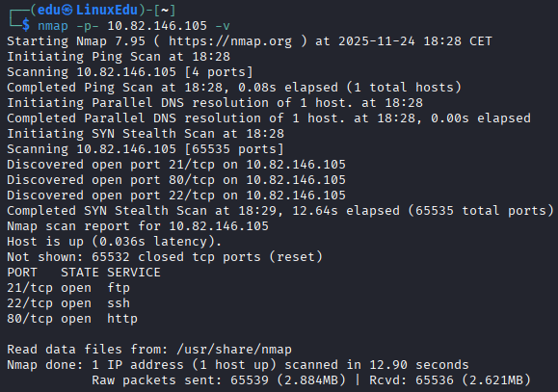Click the tilde directory in the prompt
The width and height of the screenshot is (558, 392).
165,11
